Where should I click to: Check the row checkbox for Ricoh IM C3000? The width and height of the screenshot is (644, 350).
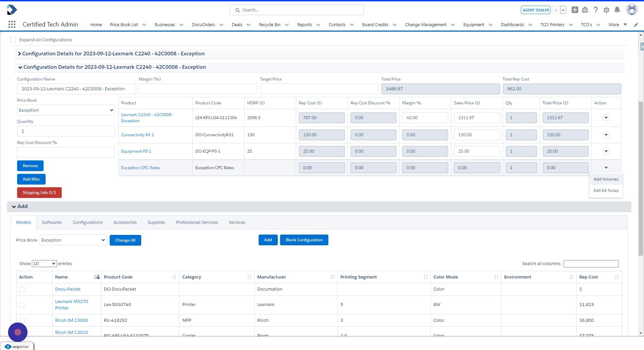pos(22,320)
